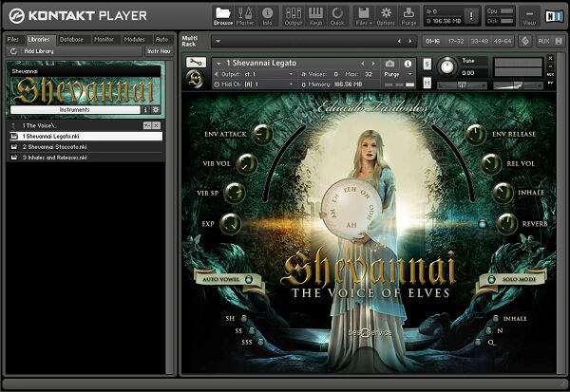Viewport: 570px width, 392px height.
Task: Open Shevannai library info icon
Action: click(145, 109)
